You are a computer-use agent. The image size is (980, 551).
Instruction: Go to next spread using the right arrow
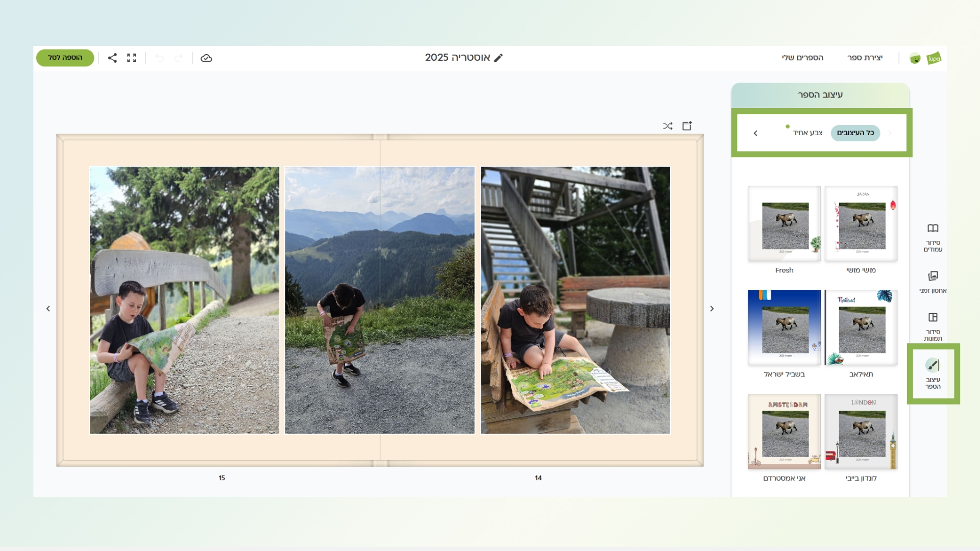[x=712, y=309]
